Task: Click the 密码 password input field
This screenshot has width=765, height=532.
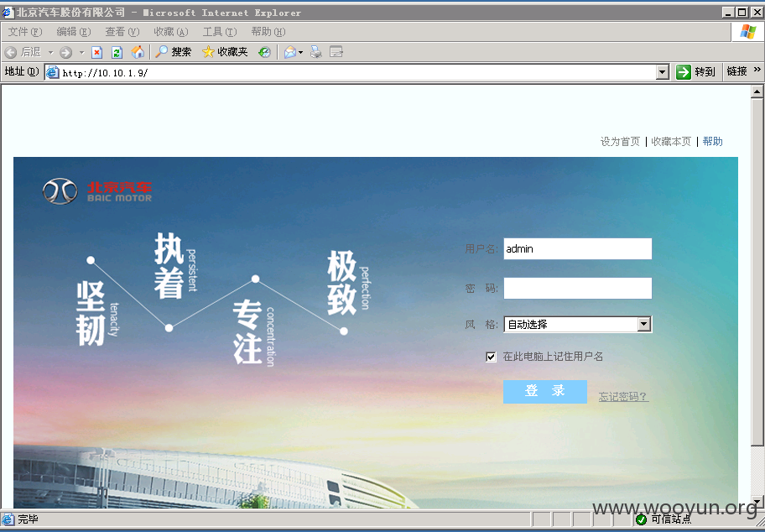Action: point(578,289)
